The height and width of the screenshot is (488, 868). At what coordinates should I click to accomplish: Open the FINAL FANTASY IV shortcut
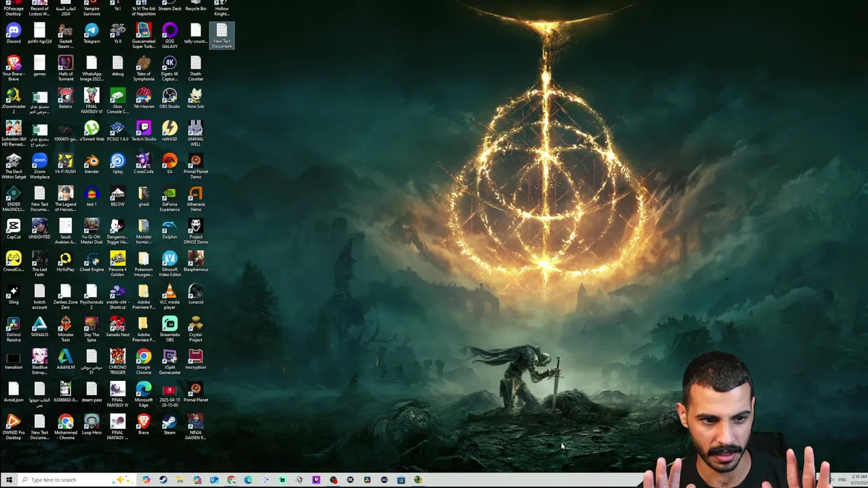117,394
